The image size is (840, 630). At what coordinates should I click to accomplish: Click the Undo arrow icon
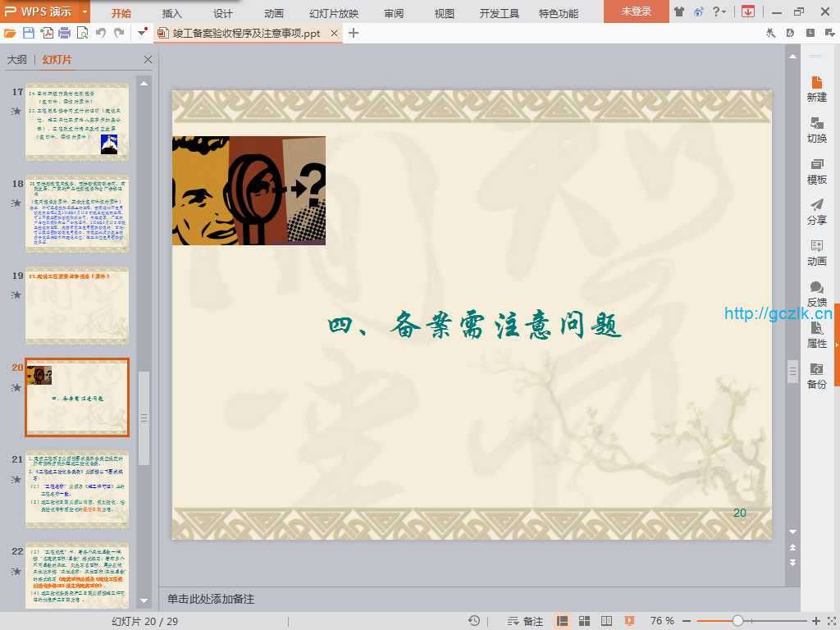101,33
